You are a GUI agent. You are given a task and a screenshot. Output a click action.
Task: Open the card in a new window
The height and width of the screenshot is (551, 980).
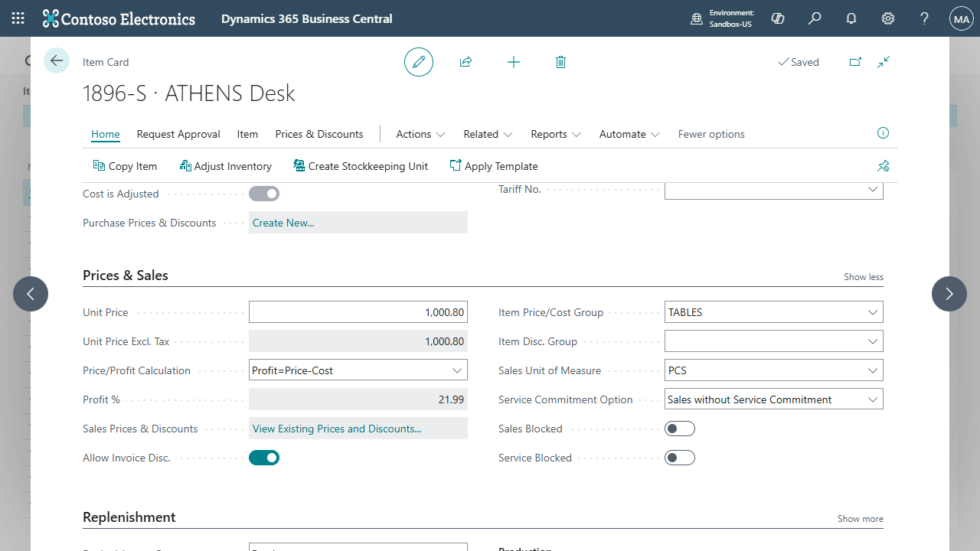(855, 62)
